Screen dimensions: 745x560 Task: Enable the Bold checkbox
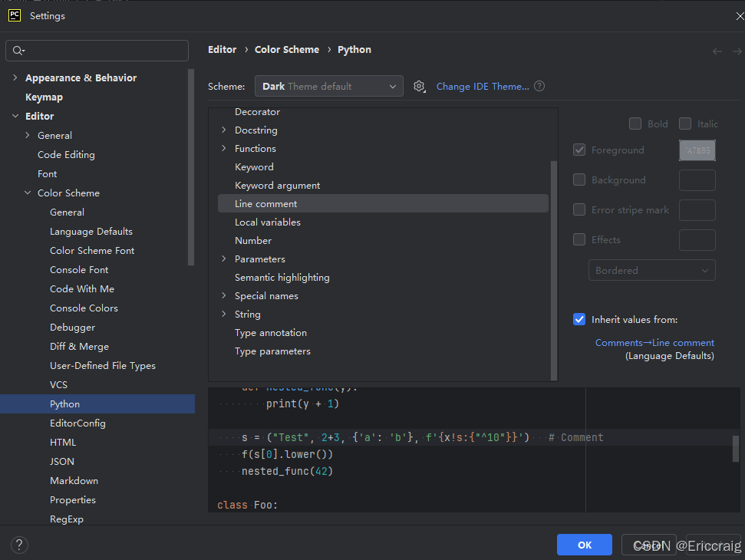click(635, 124)
